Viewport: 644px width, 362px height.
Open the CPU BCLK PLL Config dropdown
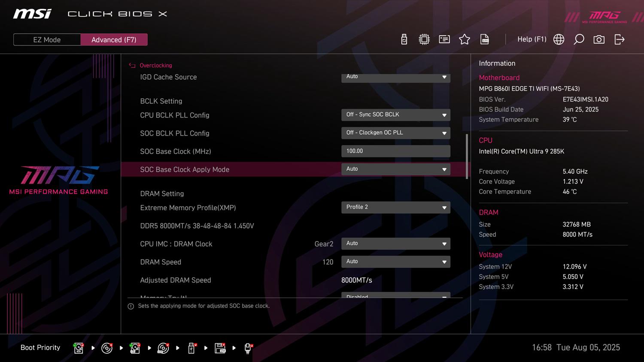[x=395, y=115]
